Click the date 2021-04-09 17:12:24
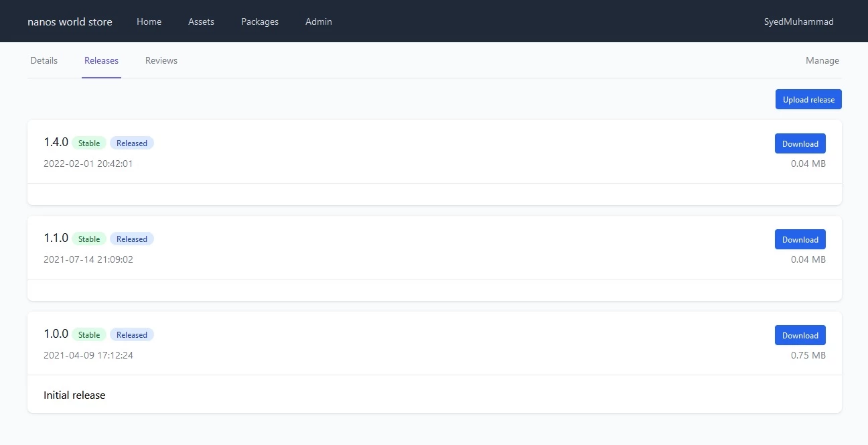The height and width of the screenshot is (445, 868). (88, 355)
